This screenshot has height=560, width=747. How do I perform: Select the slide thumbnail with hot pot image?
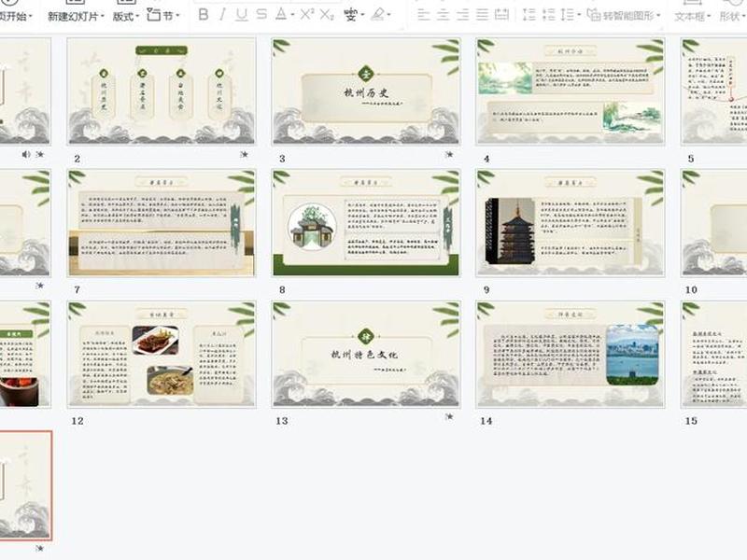(x=25, y=355)
